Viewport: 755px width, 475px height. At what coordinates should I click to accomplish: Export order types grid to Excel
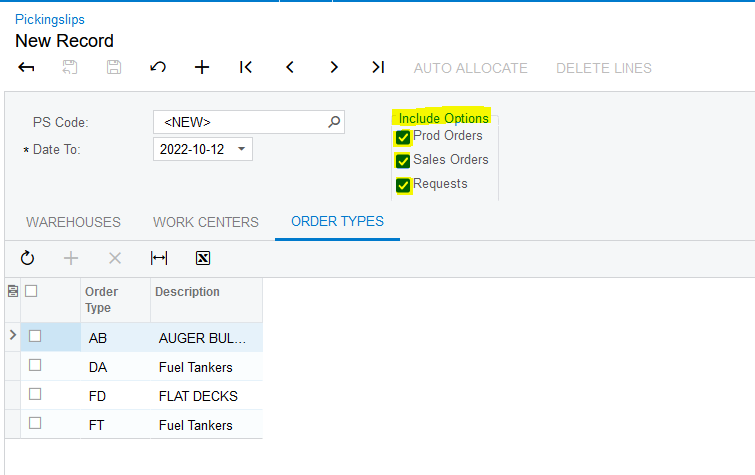[203, 258]
